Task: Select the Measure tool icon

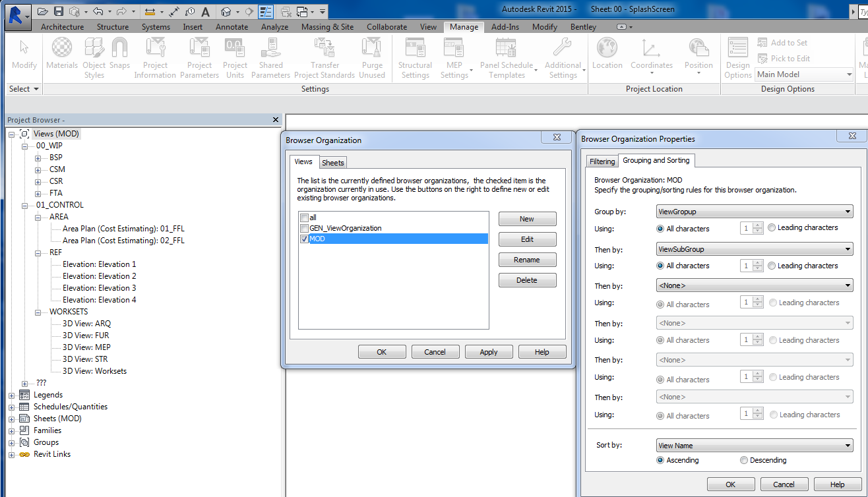Action: (x=150, y=12)
